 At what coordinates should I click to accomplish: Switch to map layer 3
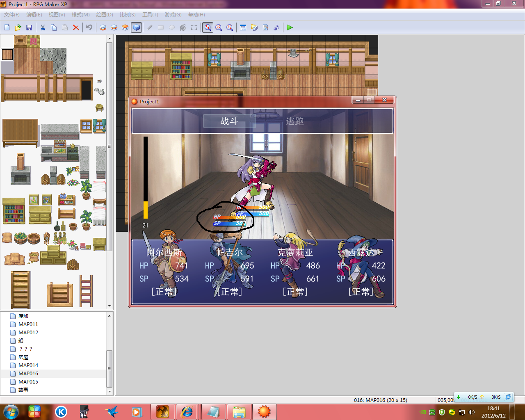pos(125,27)
